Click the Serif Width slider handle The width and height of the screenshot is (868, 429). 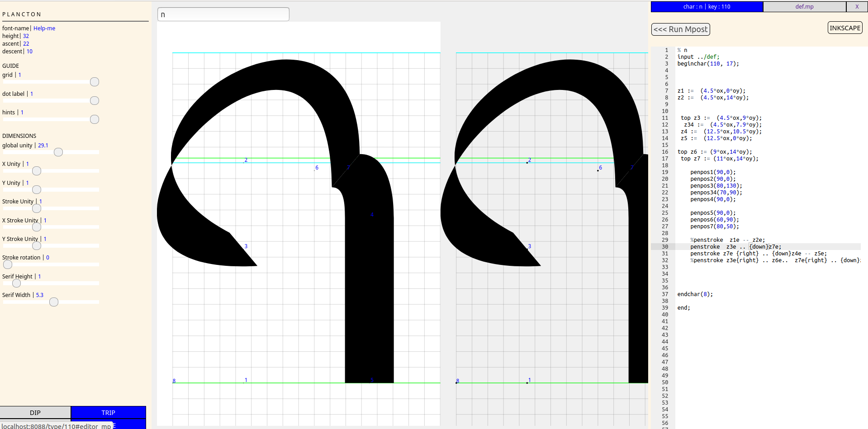click(54, 302)
